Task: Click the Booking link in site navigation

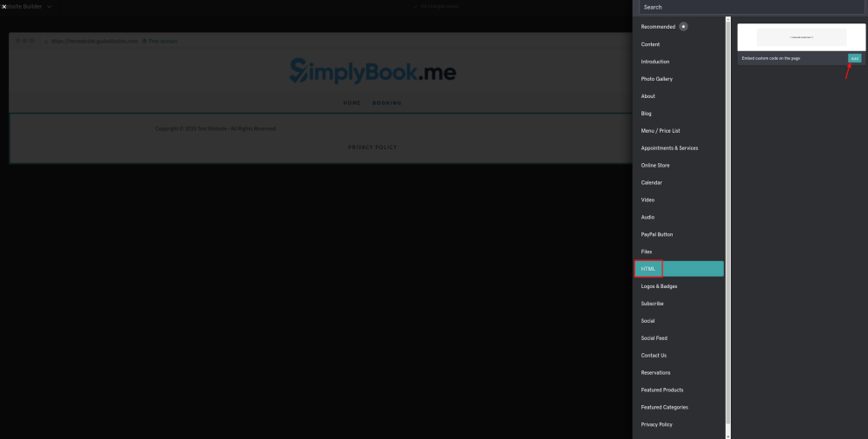Action: pos(386,103)
